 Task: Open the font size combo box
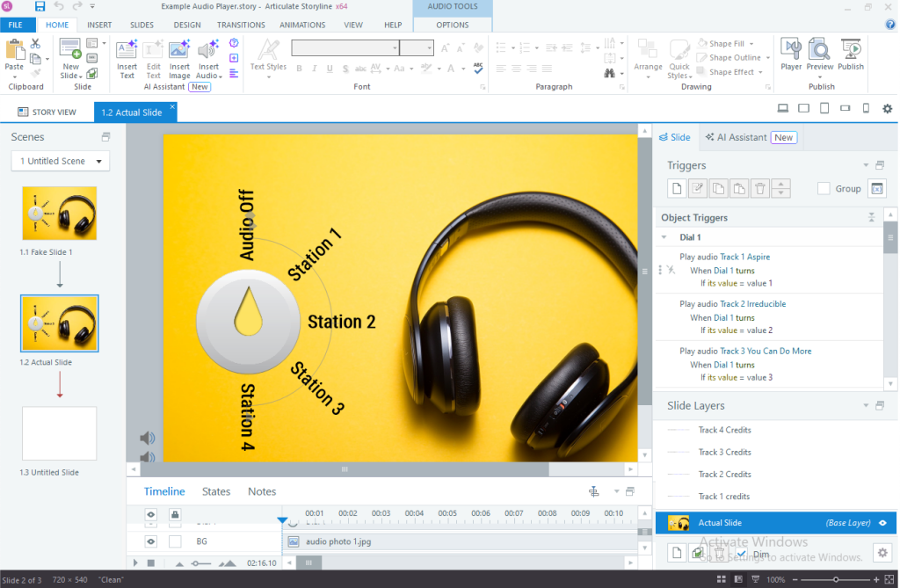tap(416, 47)
